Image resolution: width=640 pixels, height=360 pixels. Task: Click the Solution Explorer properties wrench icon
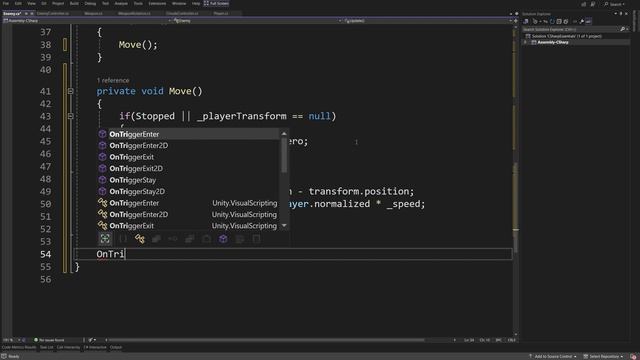(582, 21)
